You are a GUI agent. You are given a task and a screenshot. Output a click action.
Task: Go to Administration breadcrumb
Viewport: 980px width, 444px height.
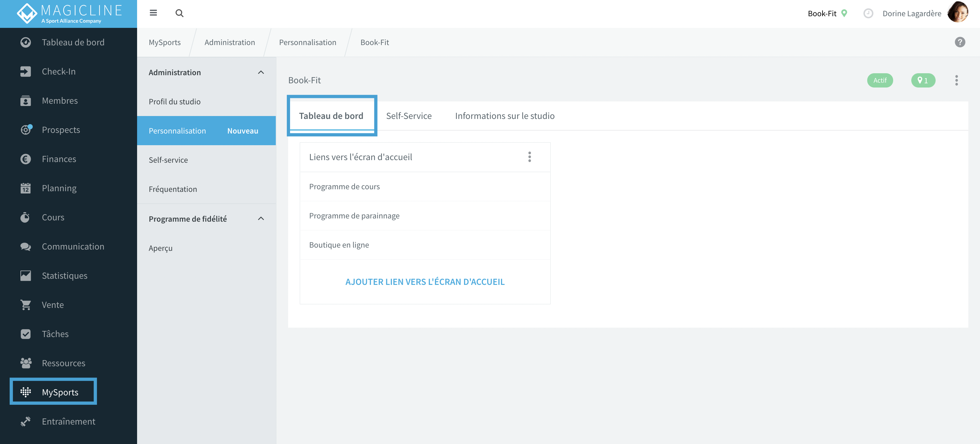tap(229, 42)
